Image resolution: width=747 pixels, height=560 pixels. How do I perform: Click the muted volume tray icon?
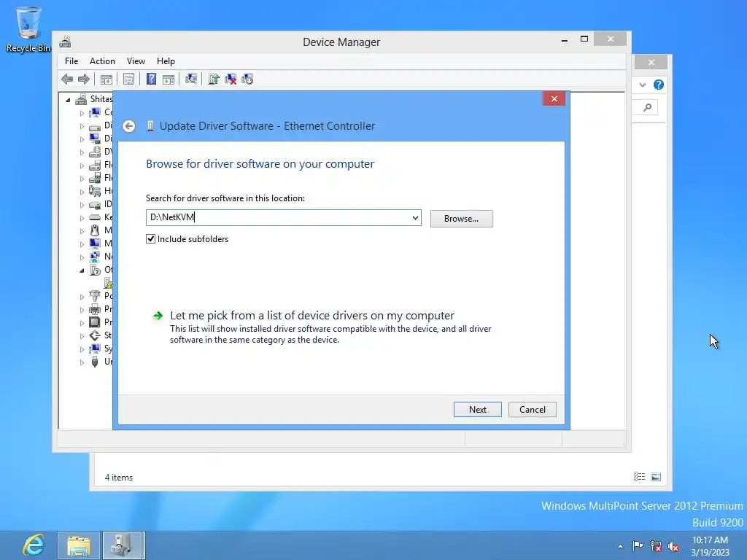tap(673, 546)
